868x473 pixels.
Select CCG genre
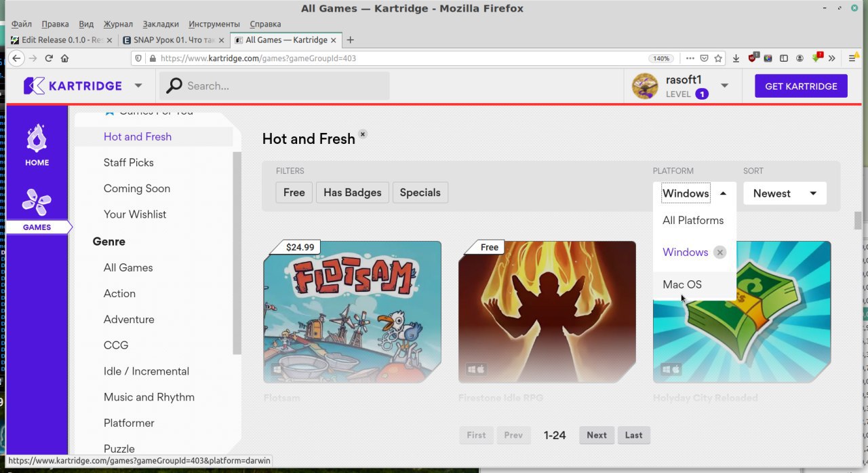click(x=116, y=345)
